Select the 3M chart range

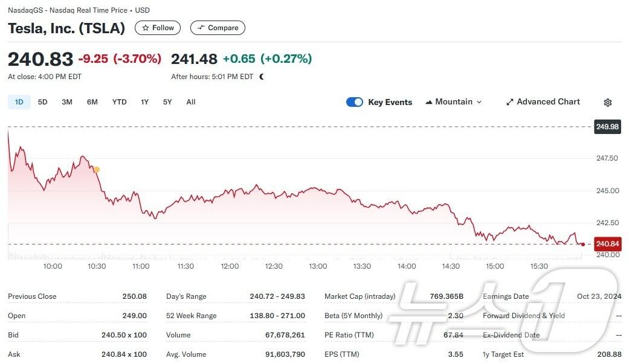67,102
